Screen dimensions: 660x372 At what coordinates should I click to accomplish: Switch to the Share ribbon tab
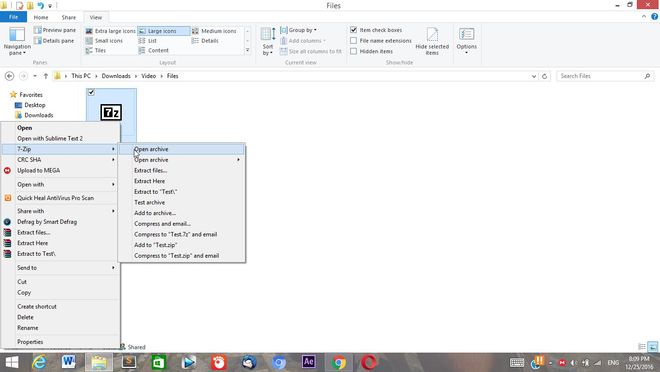click(x=69, y=17)
